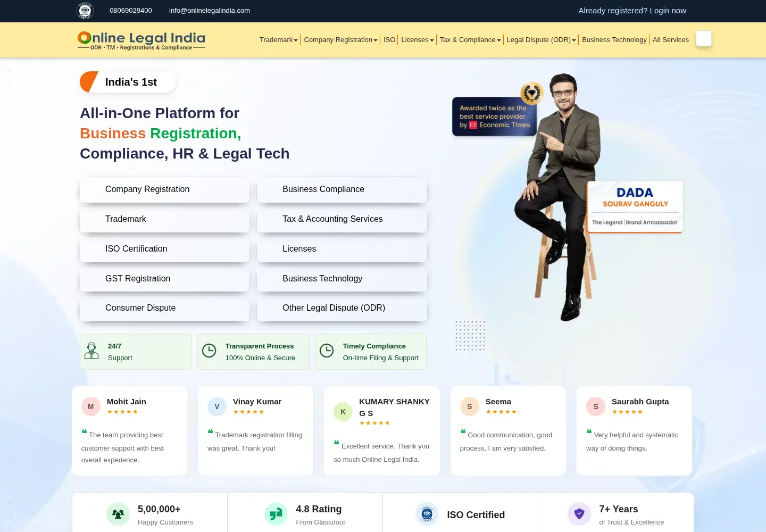Click the Economic Times award badge
Image resolution: width=766 pixels, height=532 pixels.
(x=495, y=117)
